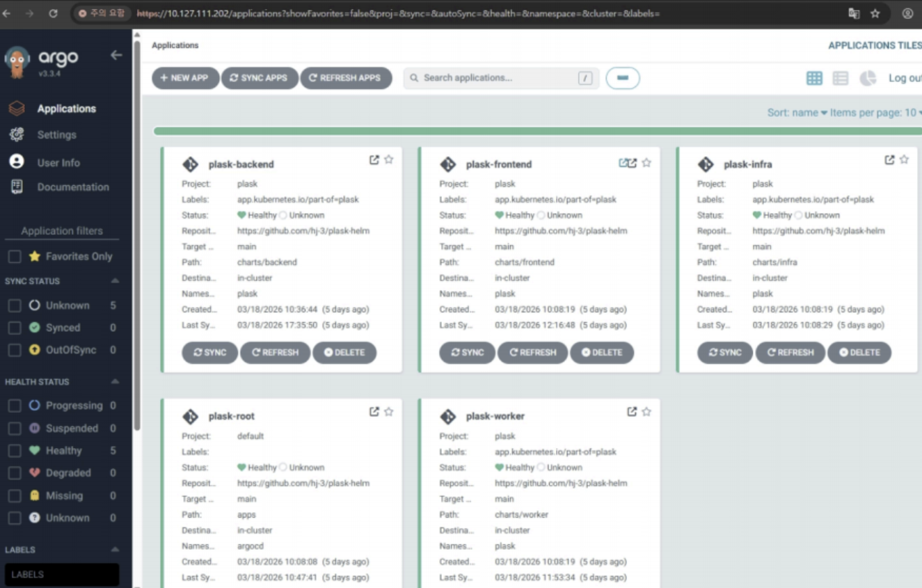Mark plask-backend as a favorite star
Screen dimensions: 922x588
[389, 160]
